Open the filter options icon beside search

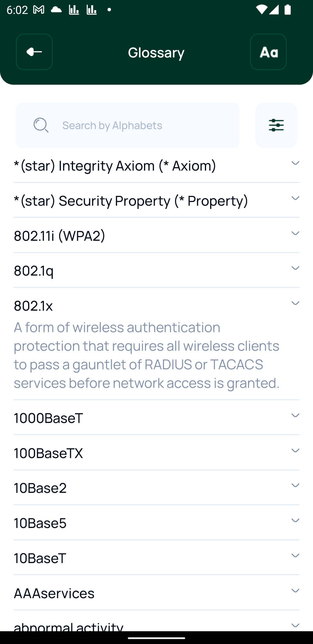tap(276, 125)
